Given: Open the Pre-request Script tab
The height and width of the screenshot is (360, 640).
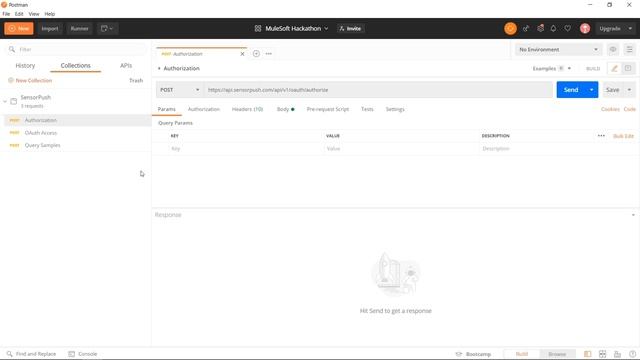Looking at the screenshot, I should (x=328, y=109).
